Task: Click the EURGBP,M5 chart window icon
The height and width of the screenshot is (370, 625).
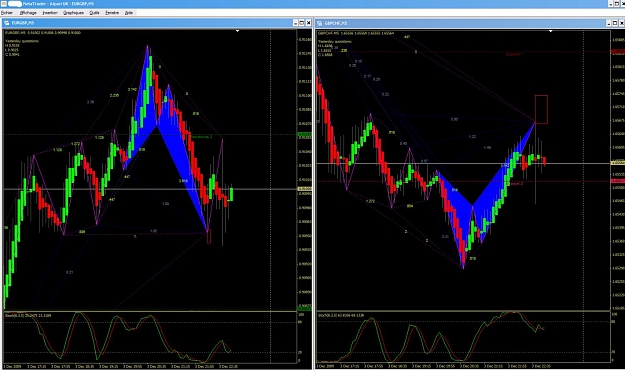Action: click(6, 23)
